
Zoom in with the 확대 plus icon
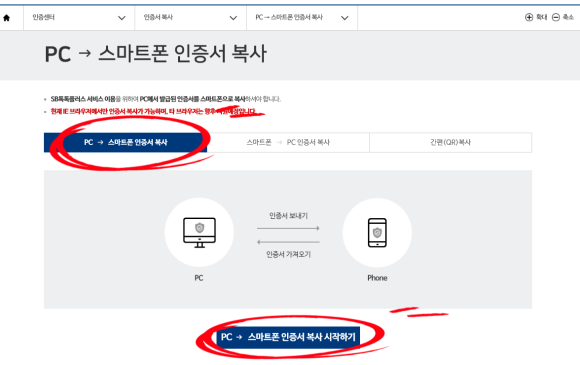529,17
